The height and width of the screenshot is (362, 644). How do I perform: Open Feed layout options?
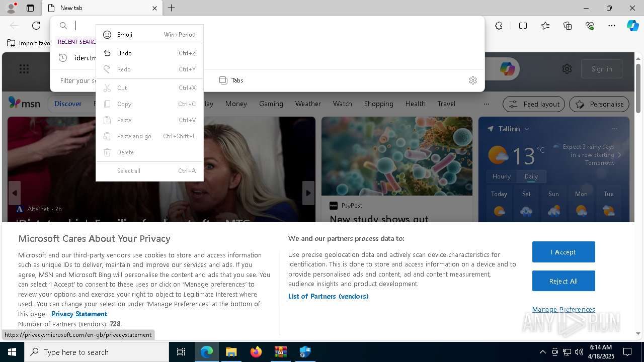(534, 104)
